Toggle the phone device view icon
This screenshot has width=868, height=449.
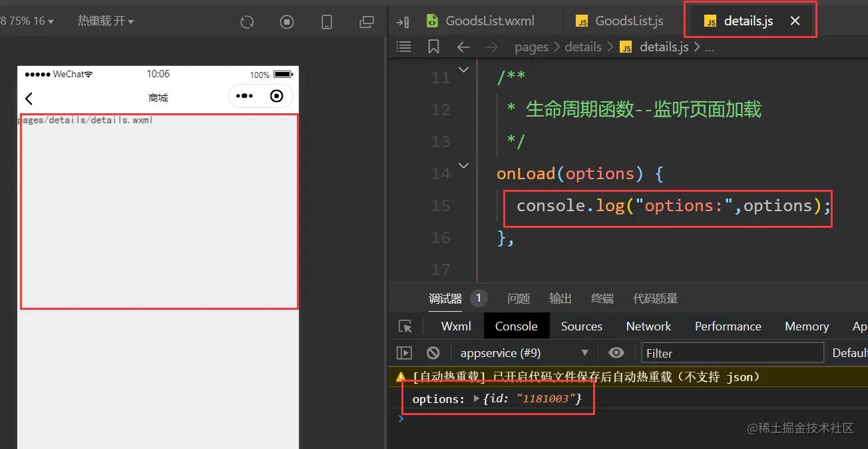(327, 22)
